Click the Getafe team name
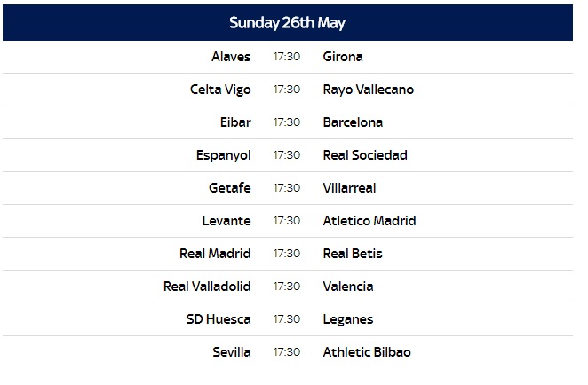This screenshot has height=385, width=588. [229, 188]
